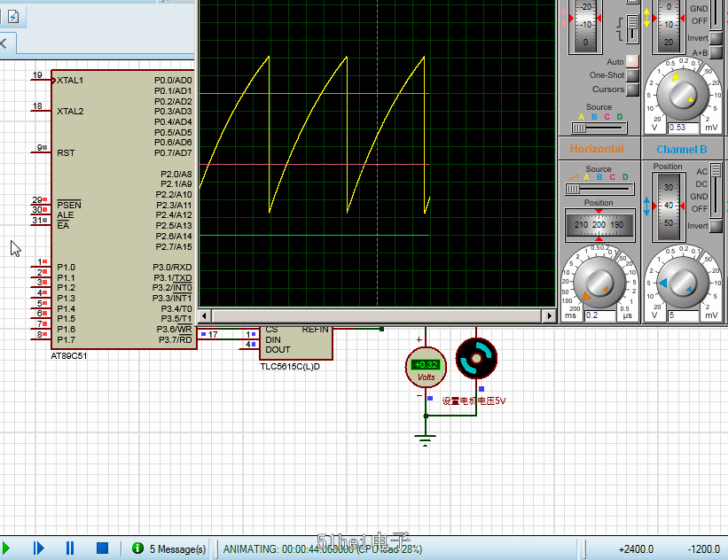728x560 pixels.
Task: Click the XTAL2 pin label
Action: pos(70,112)
